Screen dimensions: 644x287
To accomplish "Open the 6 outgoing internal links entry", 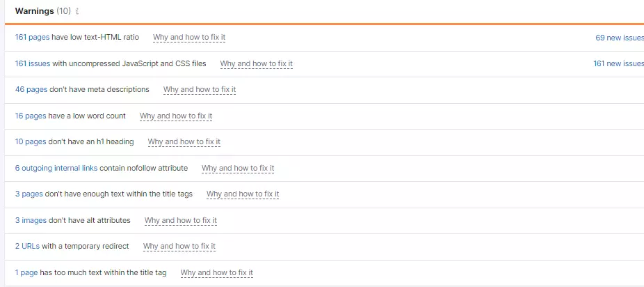I will tap(56, 168).
